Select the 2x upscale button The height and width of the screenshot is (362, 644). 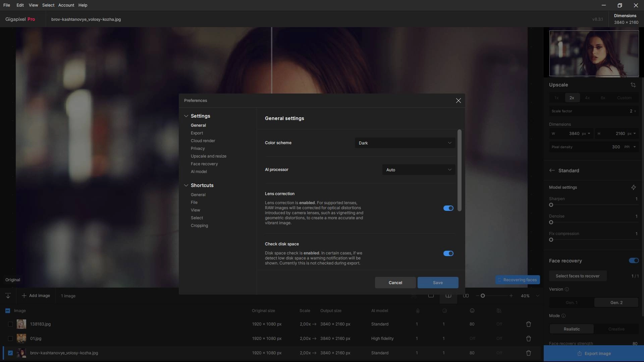point(572,98)
